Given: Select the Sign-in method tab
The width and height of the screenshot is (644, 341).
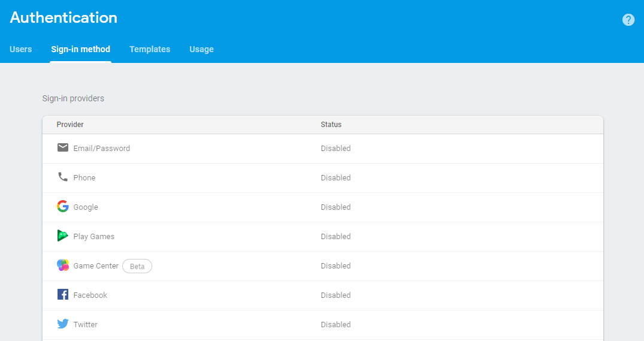Looking at the screenshot, I should pyautogui.click(x=80, y=49).
